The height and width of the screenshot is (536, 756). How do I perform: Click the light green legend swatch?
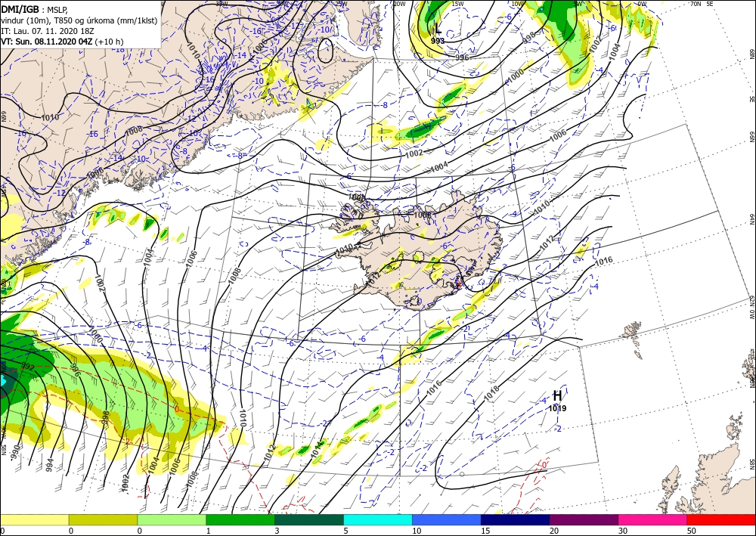tap(172, 519)
